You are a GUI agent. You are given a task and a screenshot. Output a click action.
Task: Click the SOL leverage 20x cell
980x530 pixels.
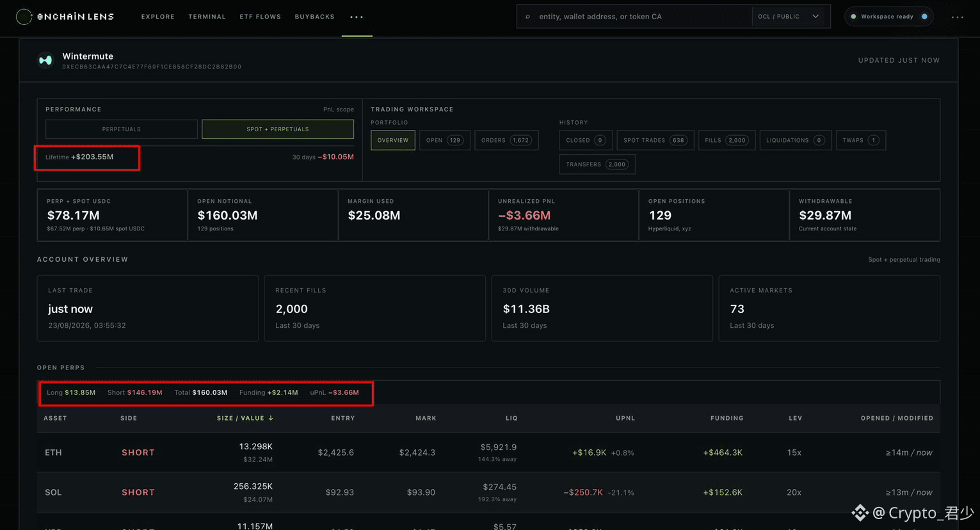point(794,492)
